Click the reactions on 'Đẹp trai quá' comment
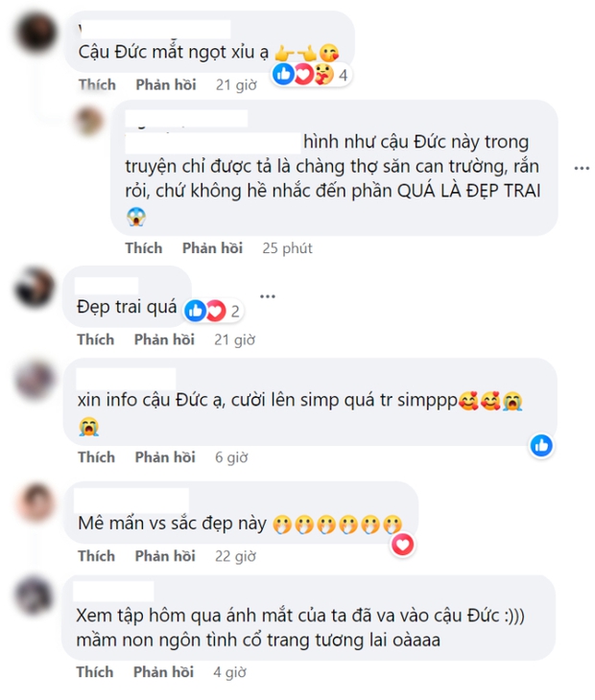 tap(213, 311)
